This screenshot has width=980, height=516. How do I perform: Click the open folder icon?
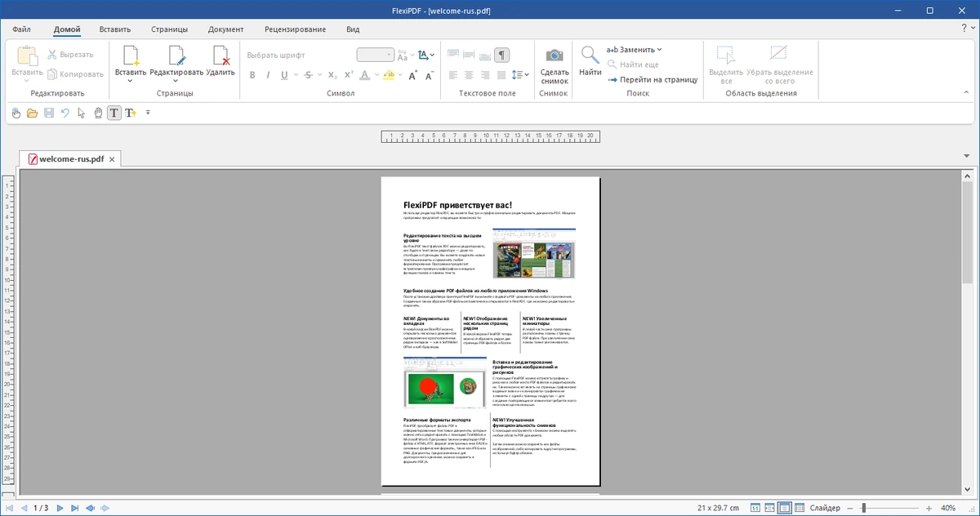33,113
